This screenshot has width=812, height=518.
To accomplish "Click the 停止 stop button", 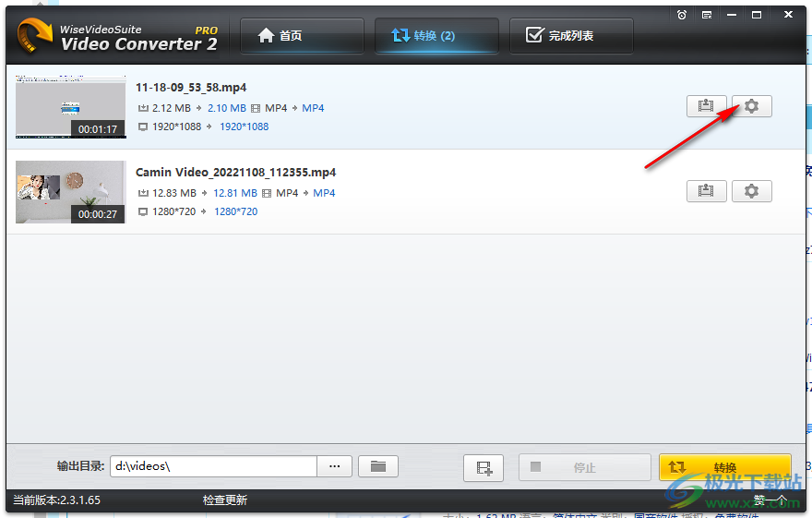I will 585,468.
